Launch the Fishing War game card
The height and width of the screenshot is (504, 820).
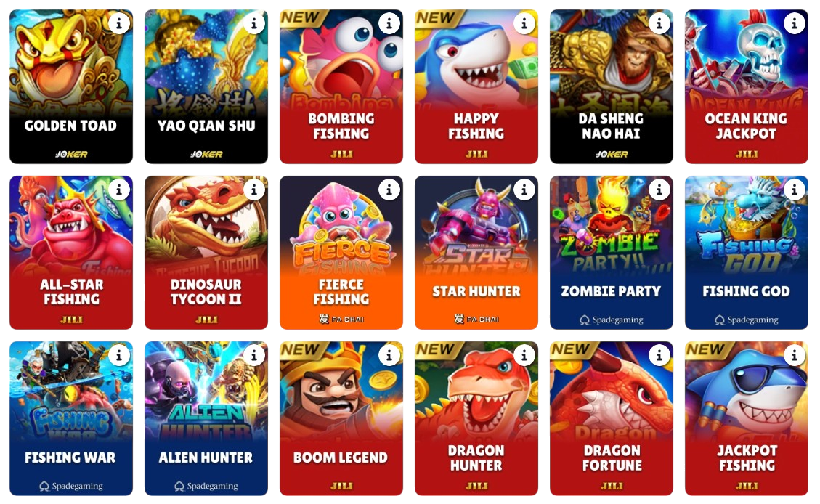tap(71, 418)
